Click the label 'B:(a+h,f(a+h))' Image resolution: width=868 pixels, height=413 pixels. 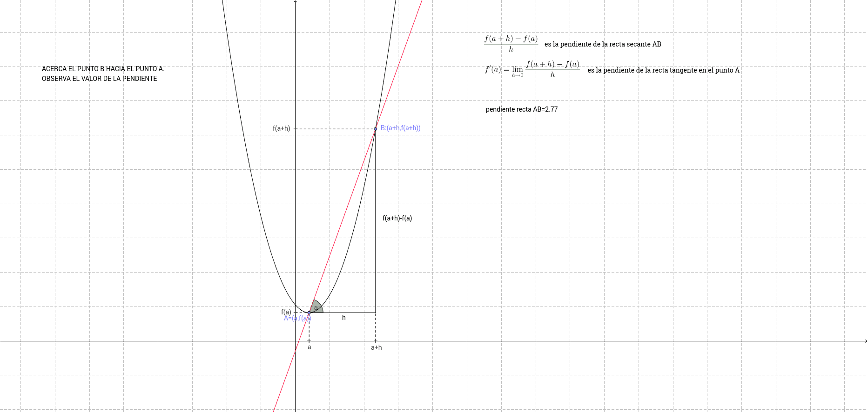(x=400, y=128)
